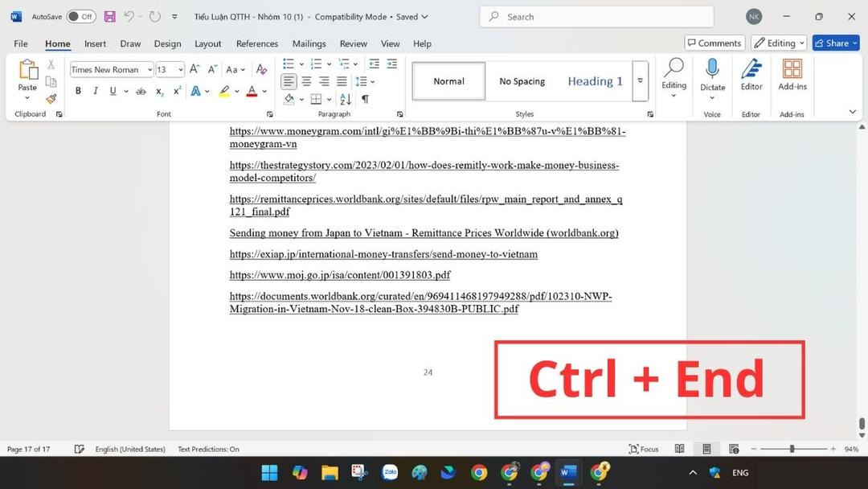Image resolution: width=868 pixels, height=489 pixels.
Task: Apply italic to text
Action: click(x=95, y=90)
